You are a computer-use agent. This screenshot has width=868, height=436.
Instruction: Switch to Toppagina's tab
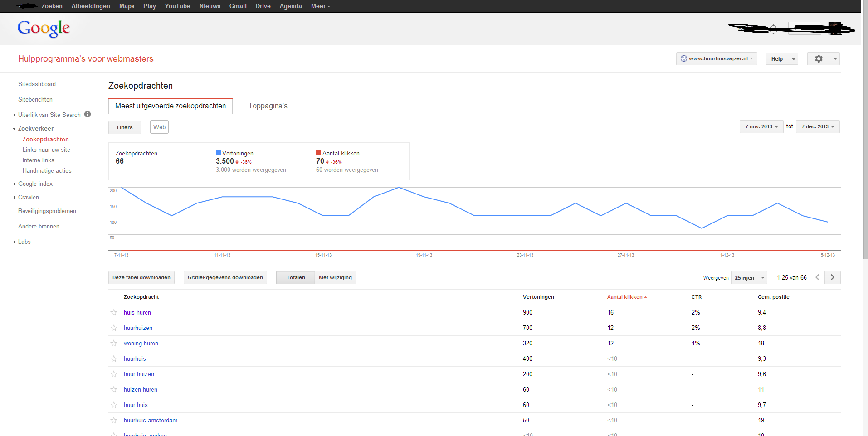pos(268,106)
